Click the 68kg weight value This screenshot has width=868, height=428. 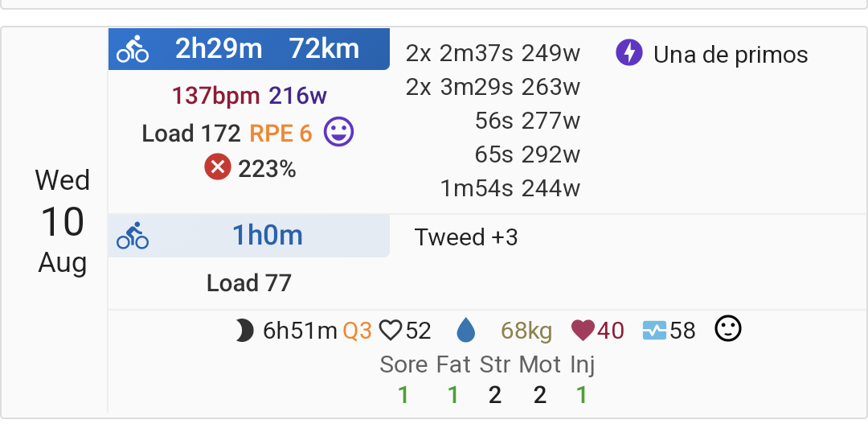coord(526,331)
